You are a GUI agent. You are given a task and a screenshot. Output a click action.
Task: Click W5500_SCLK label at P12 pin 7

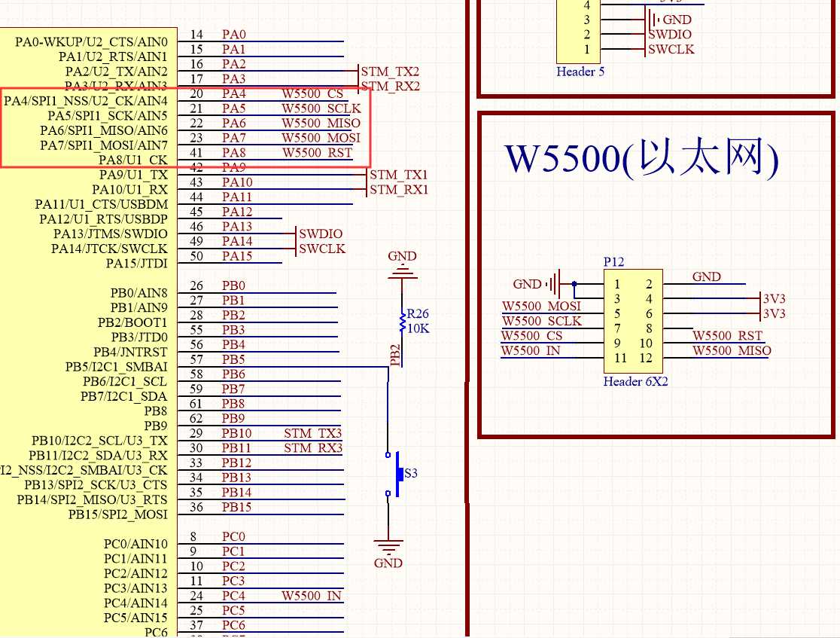(x=542, y=321)
